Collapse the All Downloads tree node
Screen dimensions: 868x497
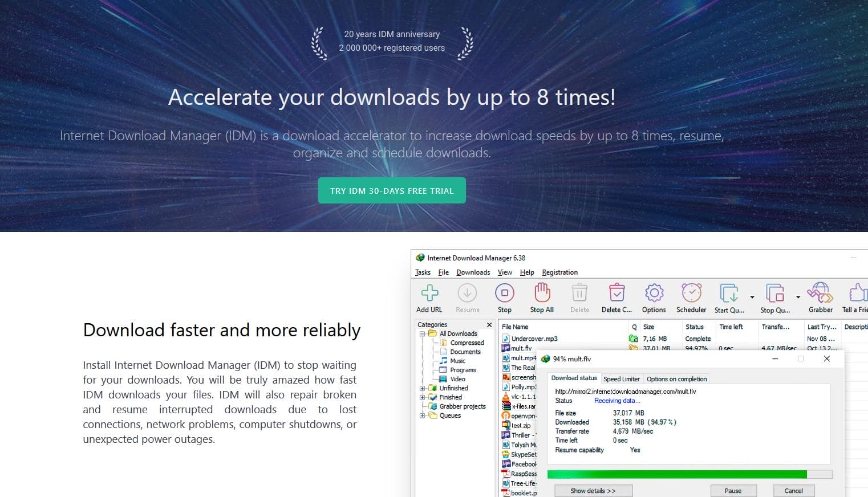tap(421, 333)
